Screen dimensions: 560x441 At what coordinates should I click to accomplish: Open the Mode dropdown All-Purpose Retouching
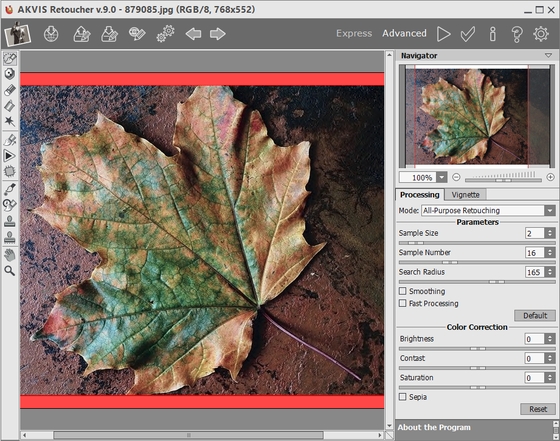pos(488,210)
